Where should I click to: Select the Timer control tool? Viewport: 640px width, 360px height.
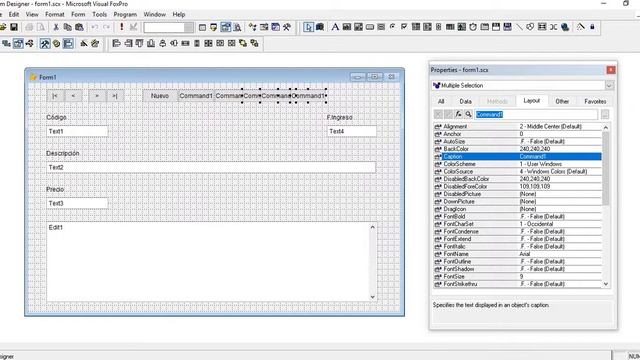pos(473,27)
